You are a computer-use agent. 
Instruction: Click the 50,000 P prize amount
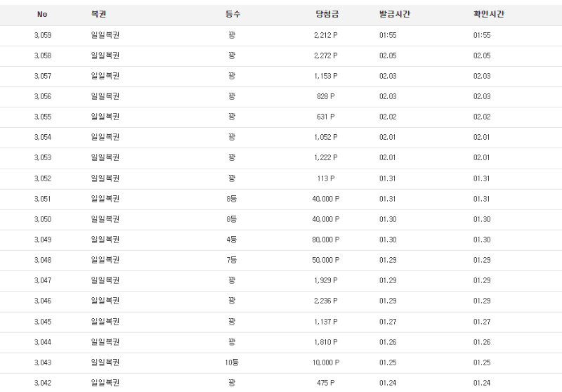[326, 260]
